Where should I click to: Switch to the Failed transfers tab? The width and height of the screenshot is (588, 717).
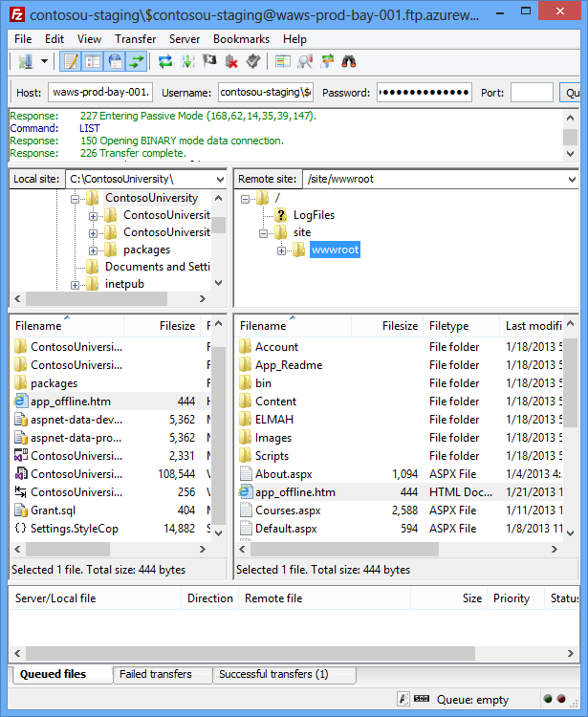pos(163,674)
